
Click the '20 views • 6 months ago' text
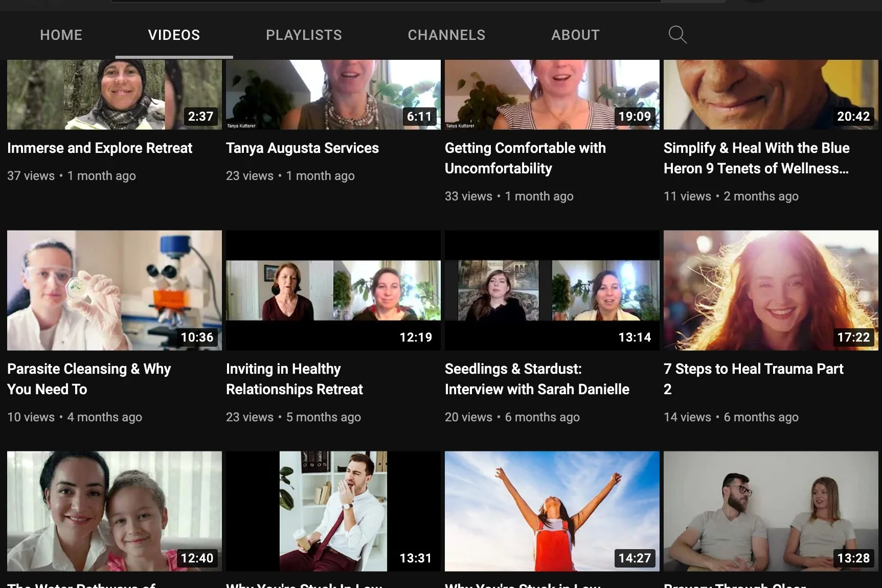click(x=512, y=417)
